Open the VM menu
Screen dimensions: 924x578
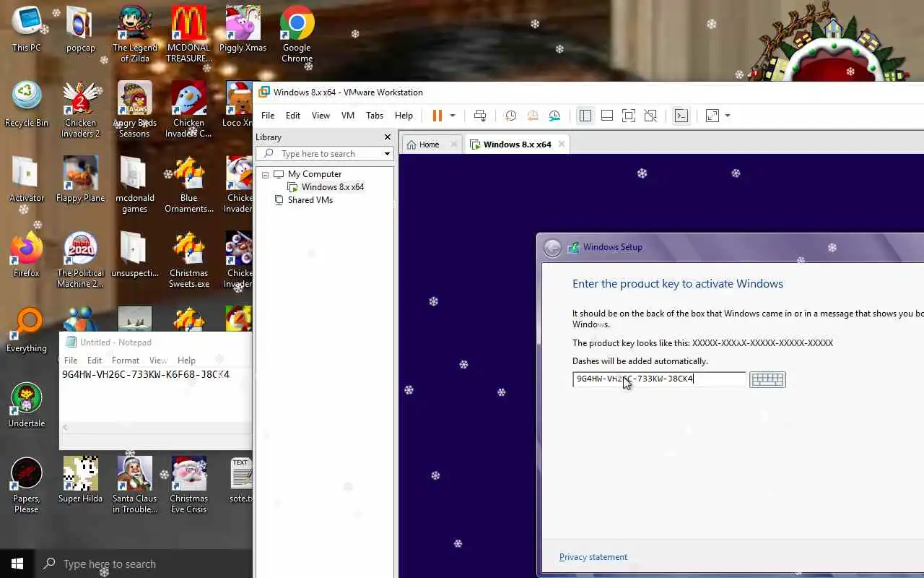pyautogui.click(x=348, y=116)
